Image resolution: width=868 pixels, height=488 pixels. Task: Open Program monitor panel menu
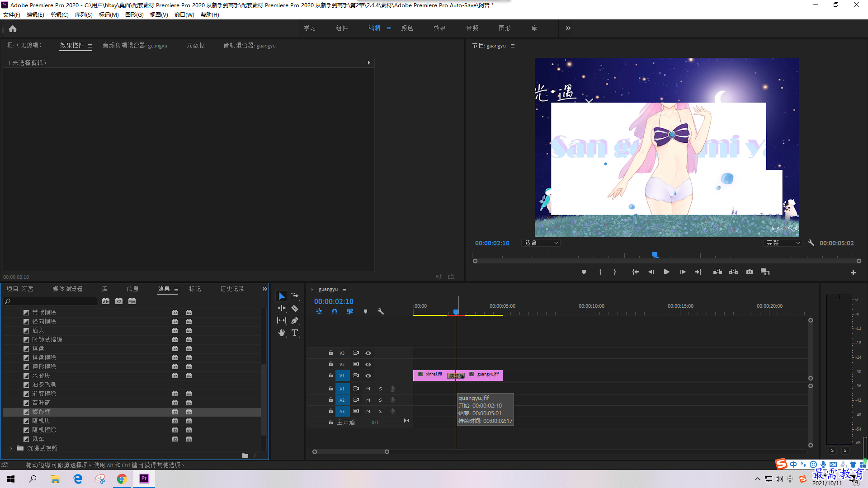coord(513,46)
